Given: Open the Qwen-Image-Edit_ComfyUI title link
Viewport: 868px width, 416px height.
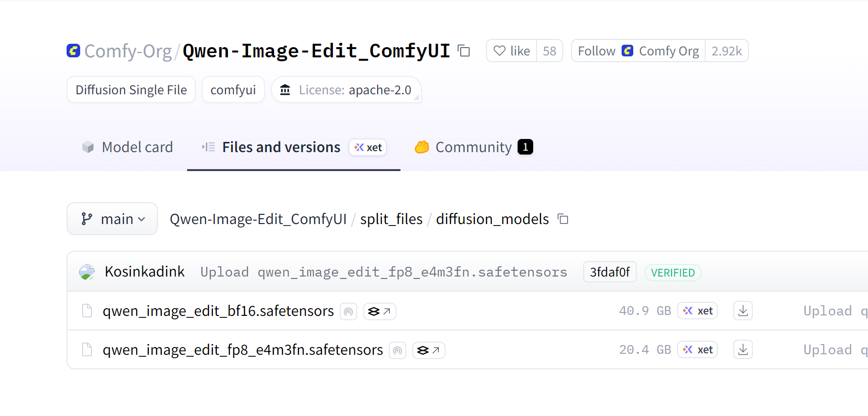Looking at the screenshot, I should tap(316, 51).
